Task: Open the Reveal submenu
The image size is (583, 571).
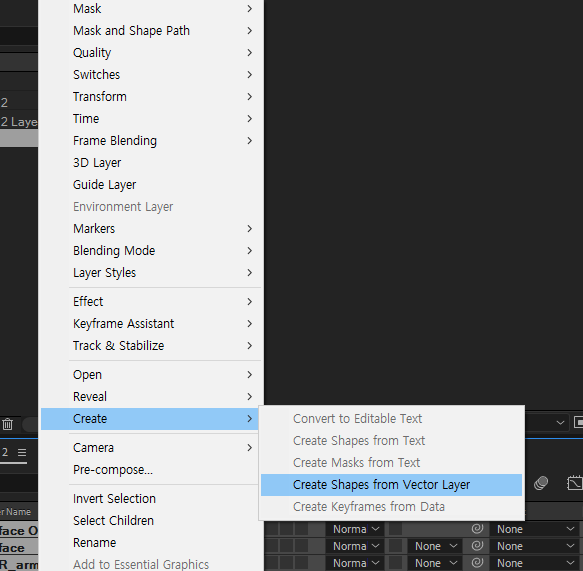Action: pyautogui.click(x=151, y=396)
